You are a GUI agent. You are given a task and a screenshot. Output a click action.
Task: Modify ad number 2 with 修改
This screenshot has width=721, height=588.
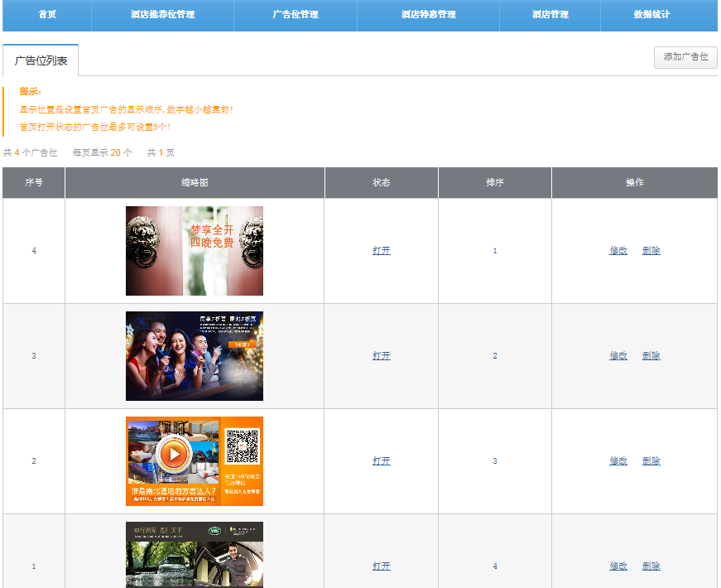(x=618, y=461)
